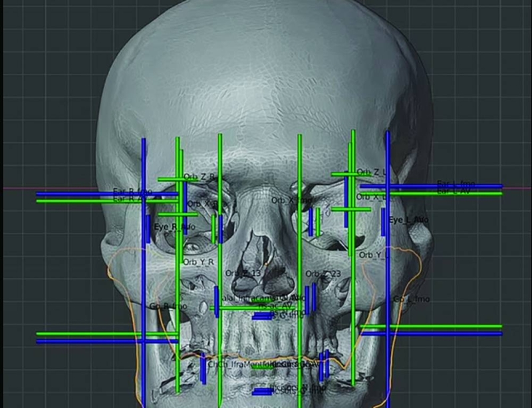Select the Eye_L_Auo marker label
532x408 pixels.
[x=408, y=220]
